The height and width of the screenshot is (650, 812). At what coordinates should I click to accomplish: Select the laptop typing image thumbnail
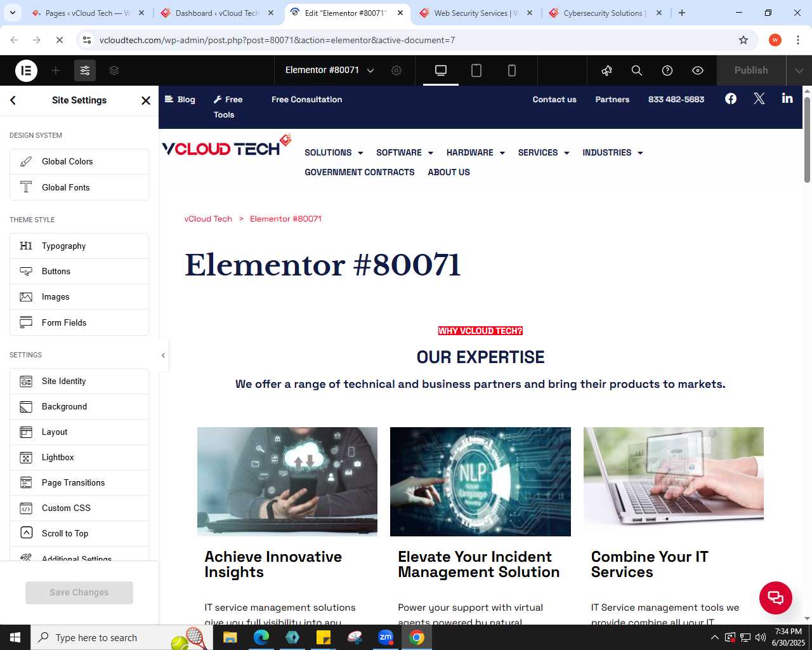click(674, 482)
